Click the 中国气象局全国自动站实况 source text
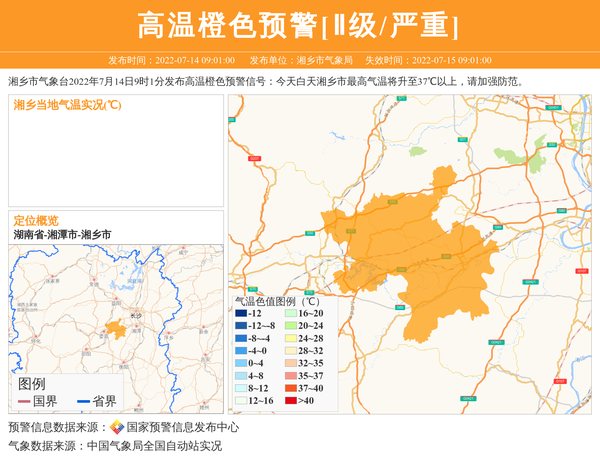This screenshot has width=600, height=471. 154,446
